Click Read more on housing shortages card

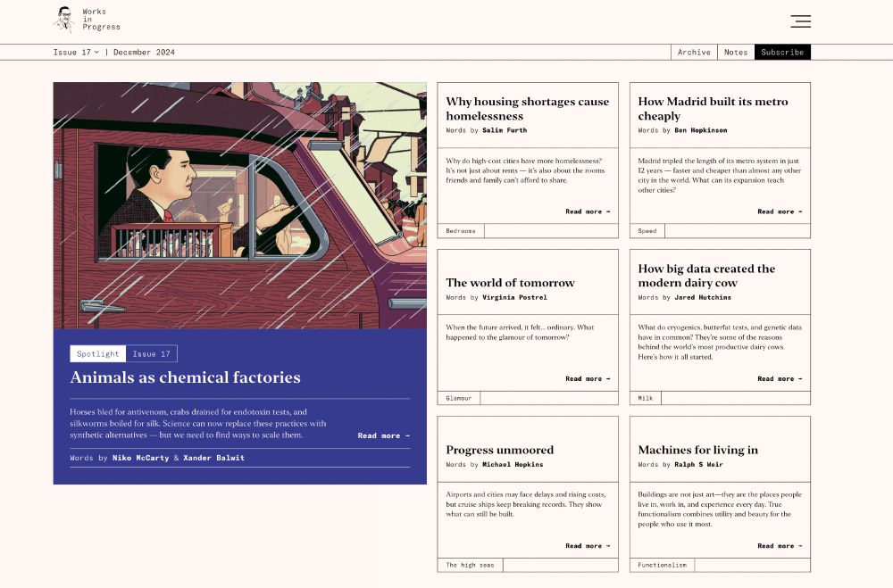[x=588, y=211]
